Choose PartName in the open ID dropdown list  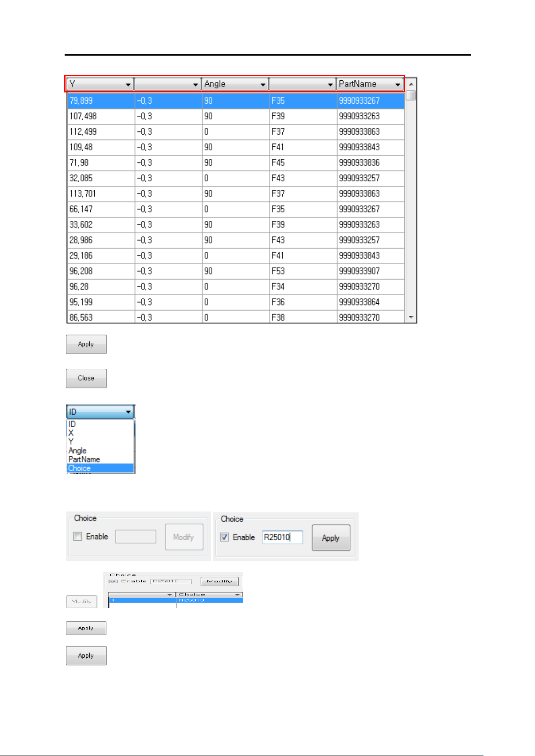click(x=101, y=459)
